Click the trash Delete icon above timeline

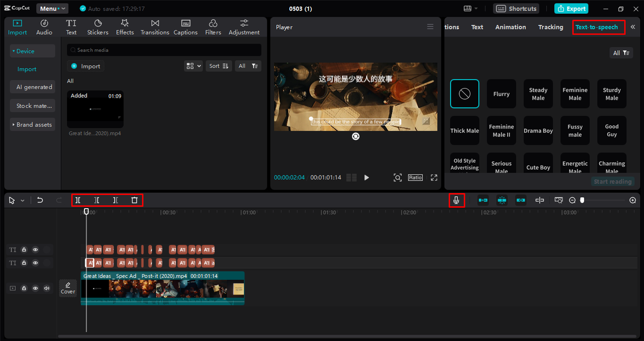[134, 200]
